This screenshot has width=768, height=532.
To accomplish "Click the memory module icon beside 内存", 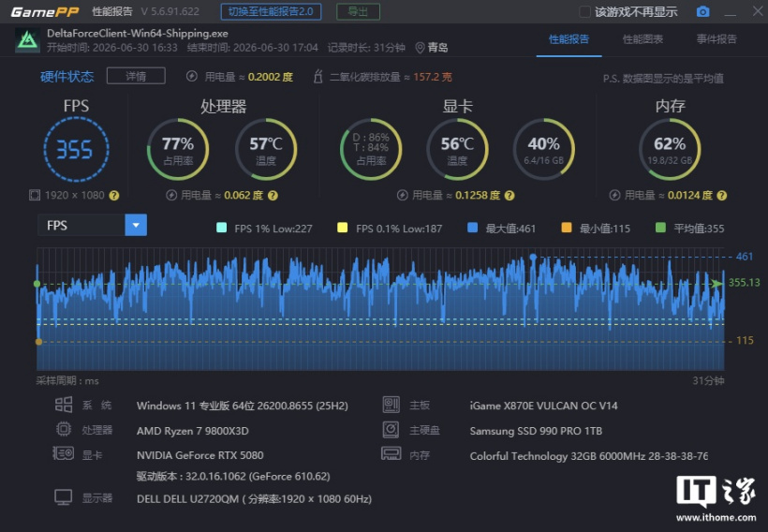I will (391, 453).
